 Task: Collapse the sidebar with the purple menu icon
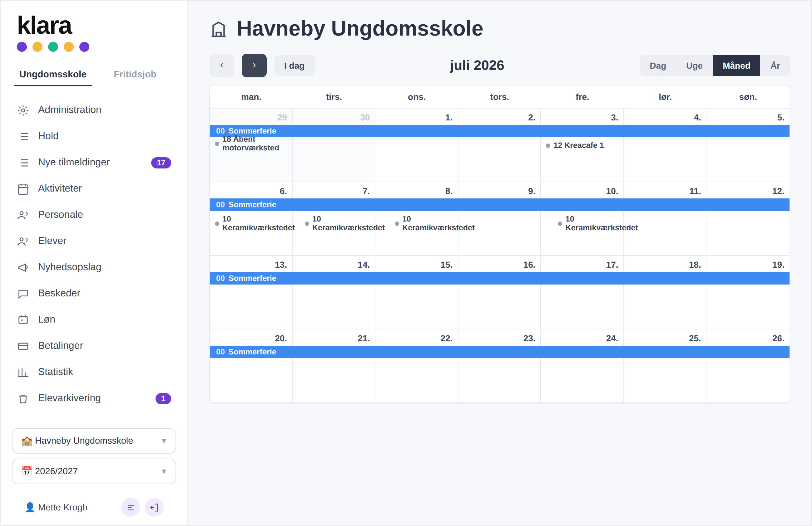[131, 508]
